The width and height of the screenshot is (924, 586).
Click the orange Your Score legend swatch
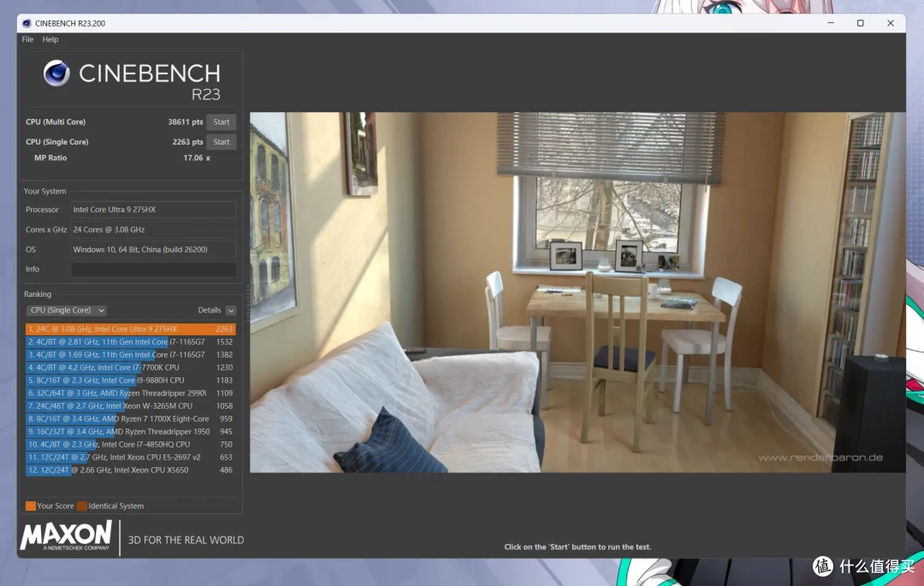coord(31,506)
